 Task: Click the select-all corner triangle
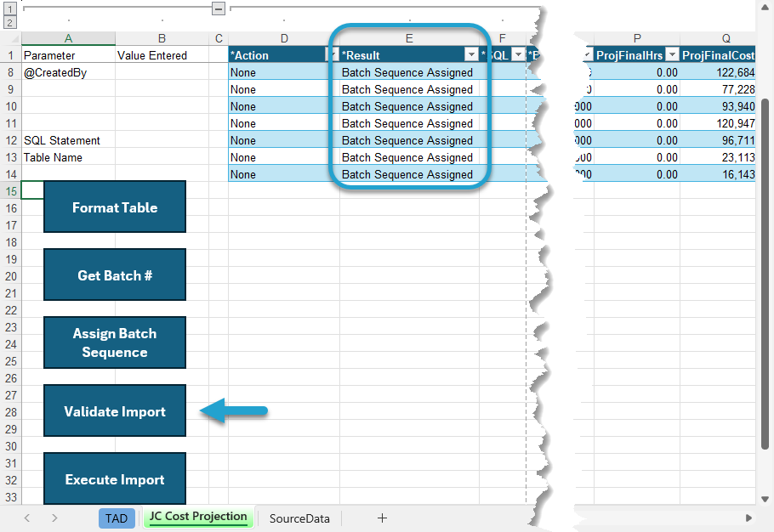[11, 38]
